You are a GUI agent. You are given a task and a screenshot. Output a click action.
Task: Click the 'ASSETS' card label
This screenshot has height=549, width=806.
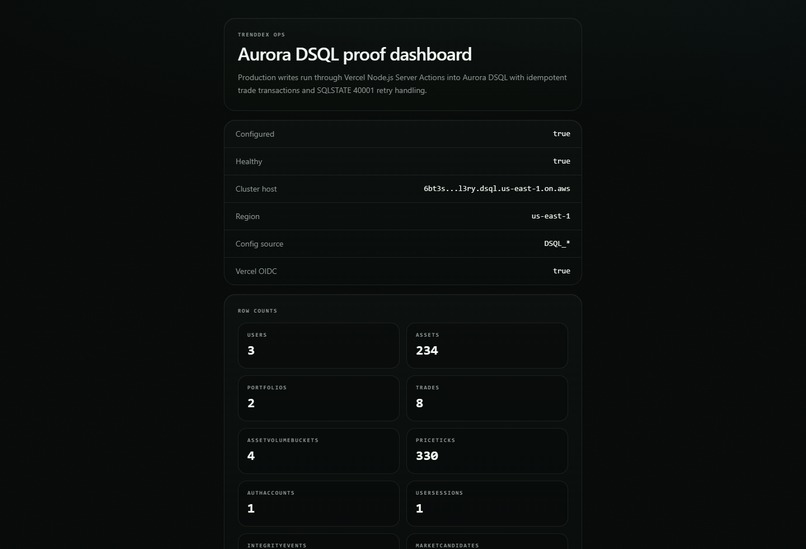click(x=427, y=335)
